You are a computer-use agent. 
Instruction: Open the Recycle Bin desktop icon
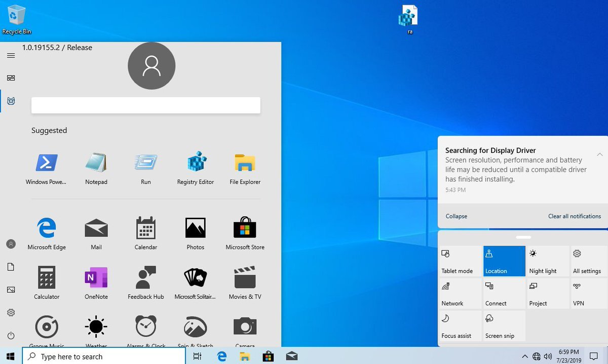tap(17, 20)
